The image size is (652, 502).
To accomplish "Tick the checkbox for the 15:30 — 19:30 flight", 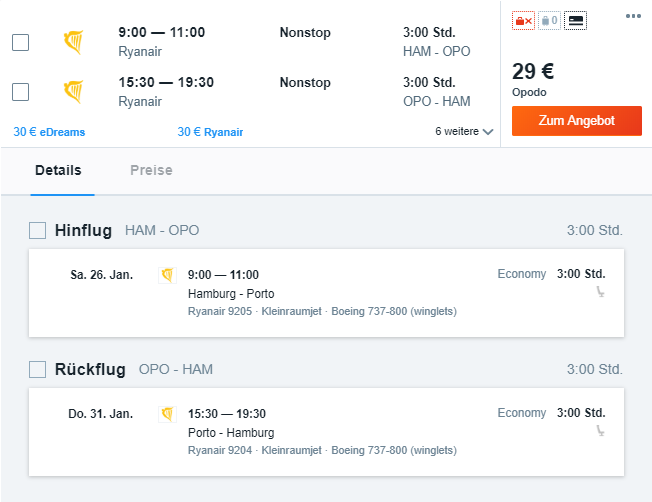I will [x=20, y=92].
